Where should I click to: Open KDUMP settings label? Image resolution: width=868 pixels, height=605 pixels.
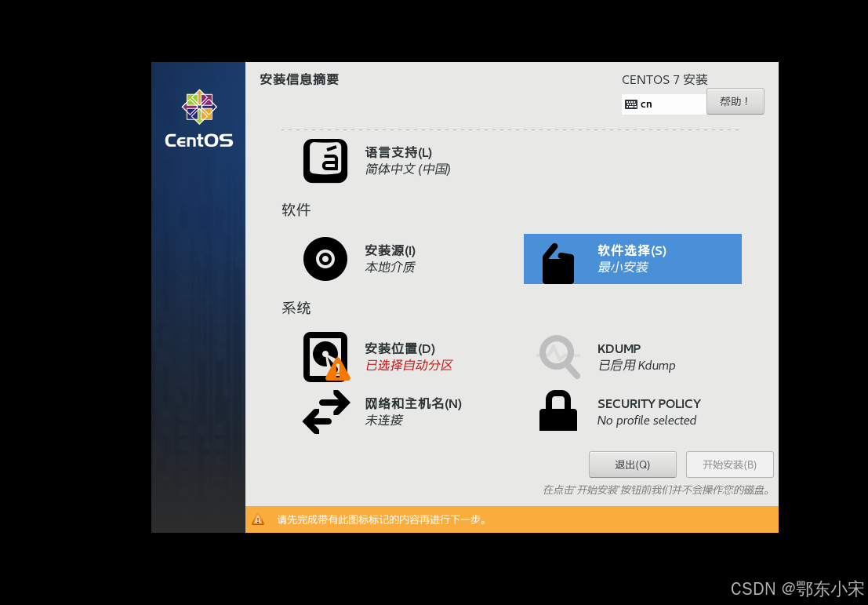(619, 348)
